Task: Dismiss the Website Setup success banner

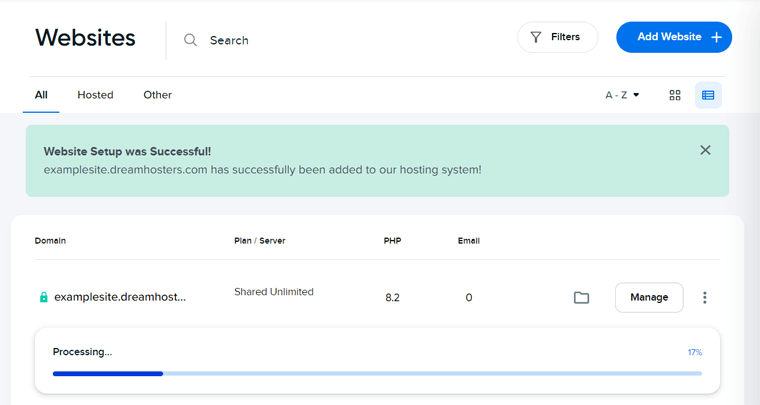Action: click(705, 150)
